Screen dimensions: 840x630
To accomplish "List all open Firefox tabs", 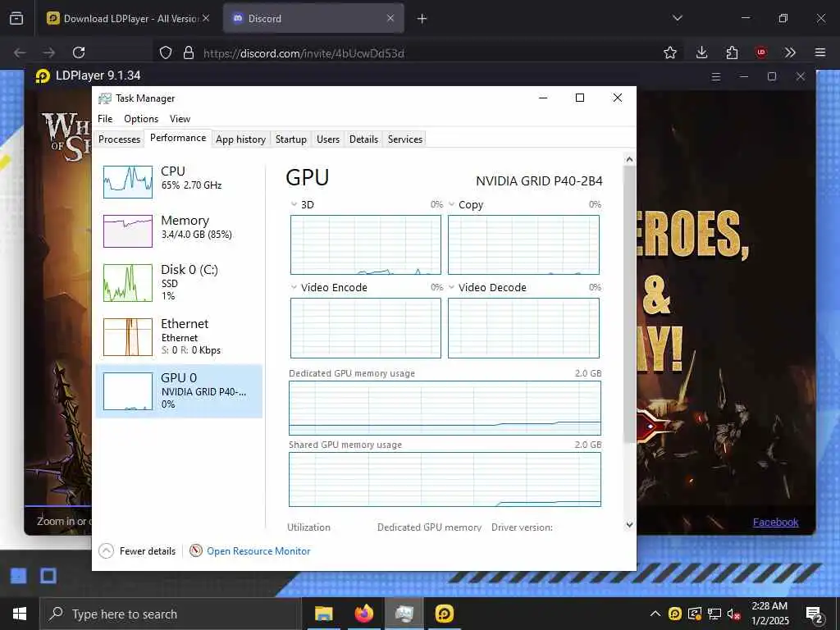I will [678, 18].
